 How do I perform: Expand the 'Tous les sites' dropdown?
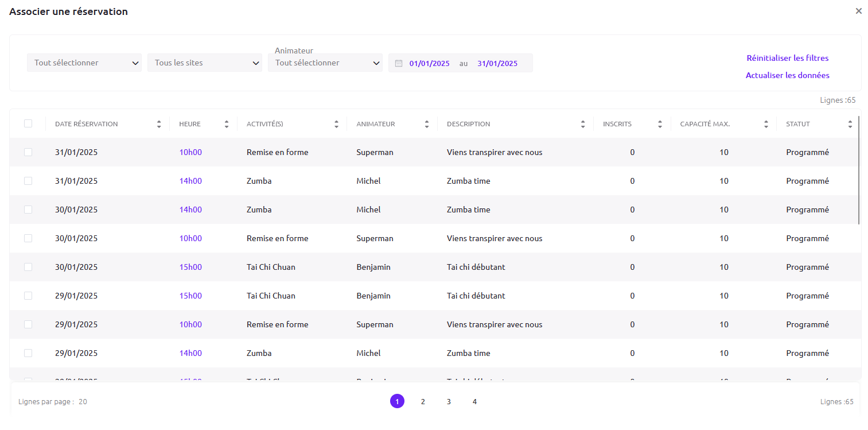pos(205,63)
